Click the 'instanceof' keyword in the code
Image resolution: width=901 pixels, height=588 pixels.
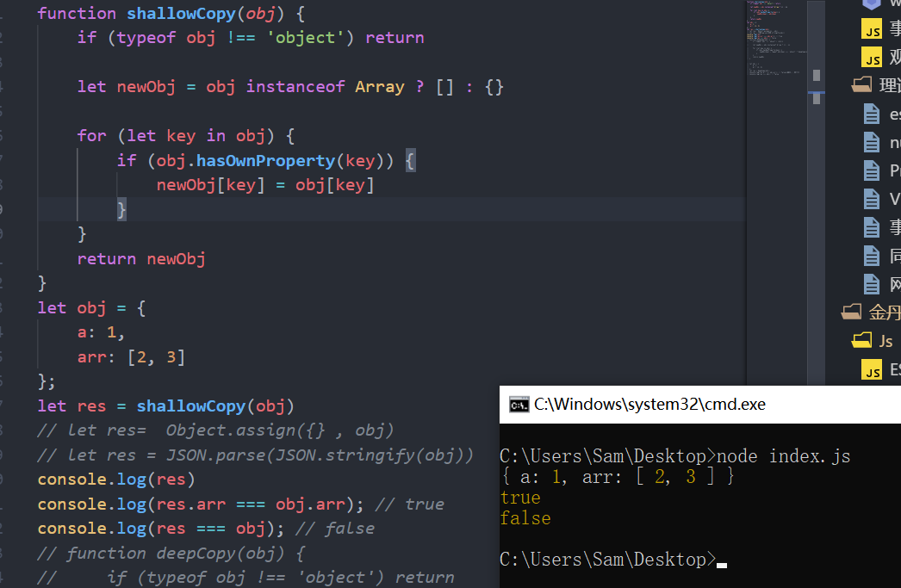[x=295, y=87]
